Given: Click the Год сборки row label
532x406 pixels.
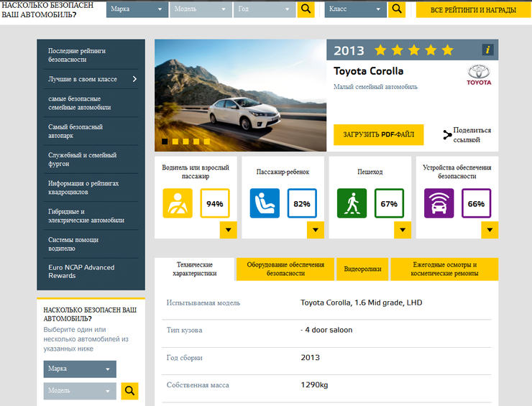Looking at the screenshot, I should 184,358.
